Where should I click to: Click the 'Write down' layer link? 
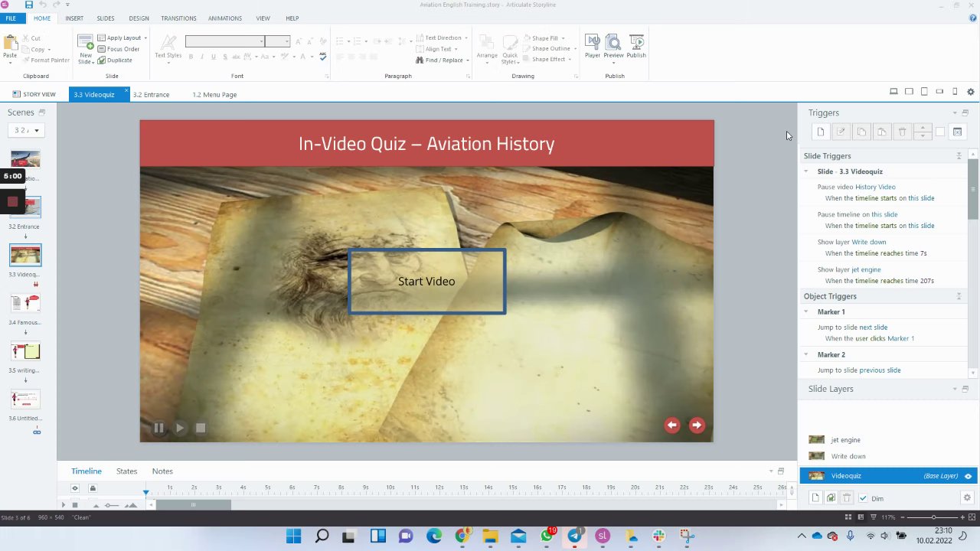[x=869, y=242]
